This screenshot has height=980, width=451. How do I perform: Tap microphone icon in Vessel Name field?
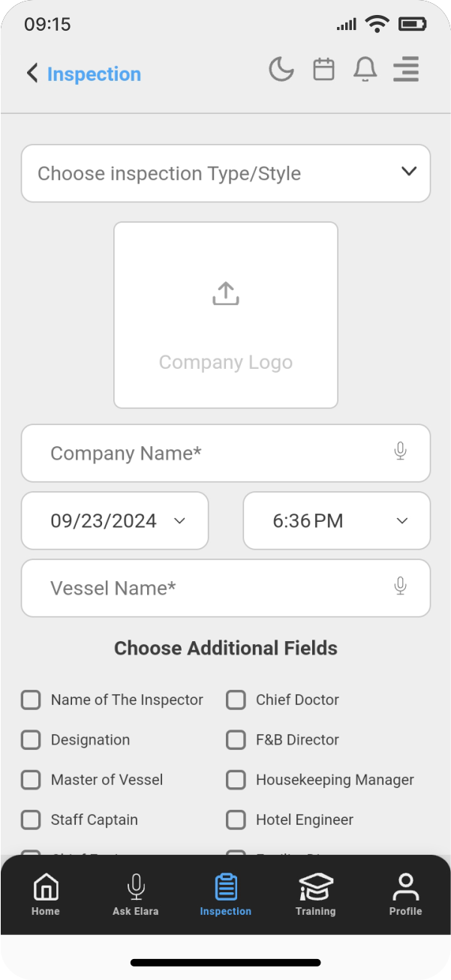click(x=401, y=586)
